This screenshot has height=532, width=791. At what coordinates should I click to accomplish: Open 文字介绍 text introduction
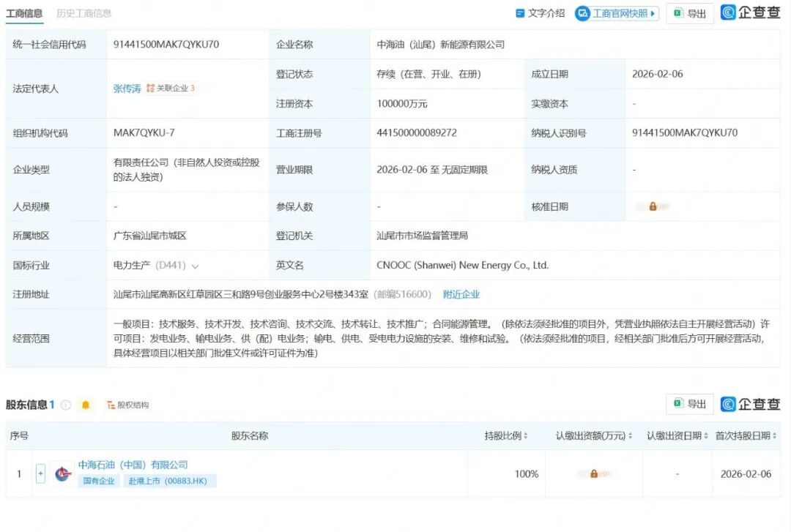[x=541, y=14]
